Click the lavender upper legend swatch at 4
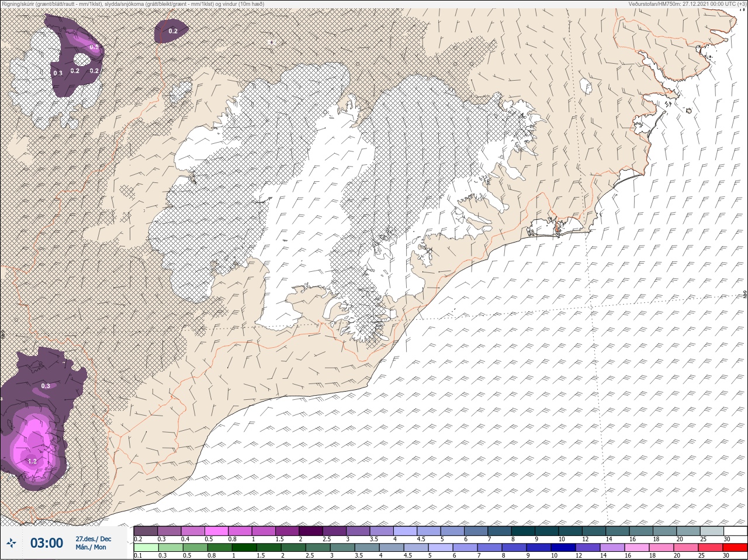748x560 pixels. pyautogui.click(x=405, y=531)
